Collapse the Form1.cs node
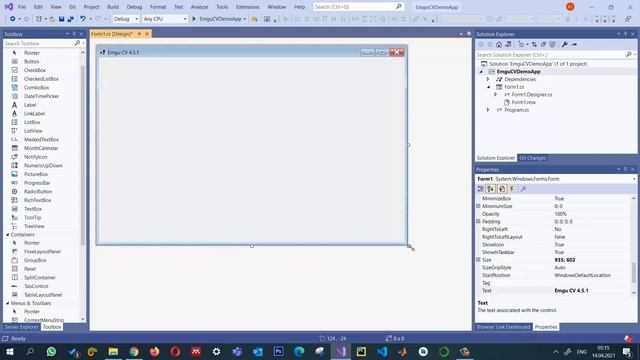 [488, 87]
